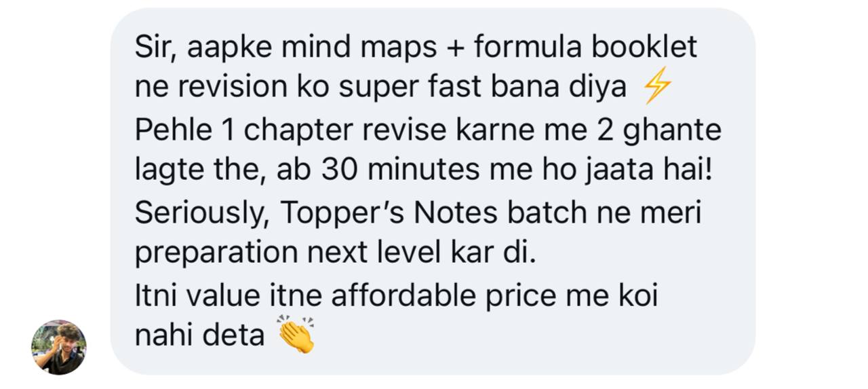The image size is (868, 389).
Task: Click the phrase "formula booklet"
Action: pyautogui.click(x=585, y=48)
